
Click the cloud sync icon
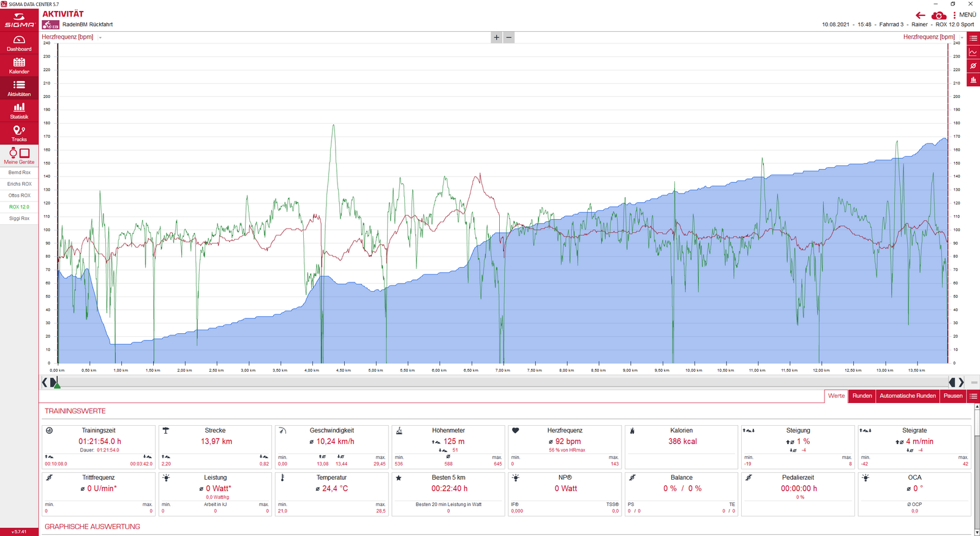(938, 15)
